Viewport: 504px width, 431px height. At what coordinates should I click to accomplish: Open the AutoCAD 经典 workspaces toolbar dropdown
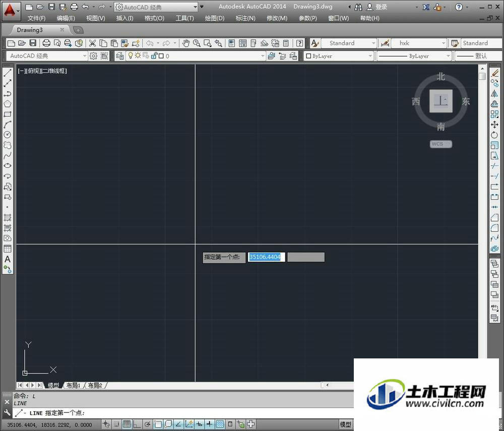coord(85,56)
